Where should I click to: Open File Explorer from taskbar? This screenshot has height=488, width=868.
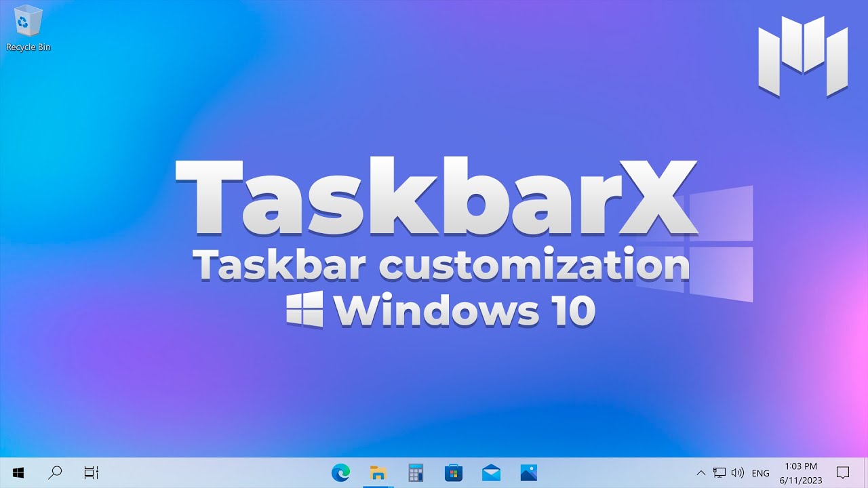click(378, 472)
